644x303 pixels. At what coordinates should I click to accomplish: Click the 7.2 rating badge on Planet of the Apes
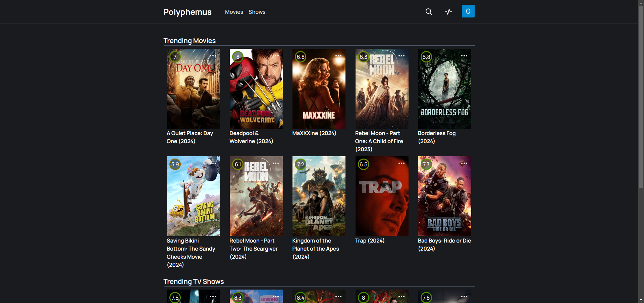click(x=301, y=164)
